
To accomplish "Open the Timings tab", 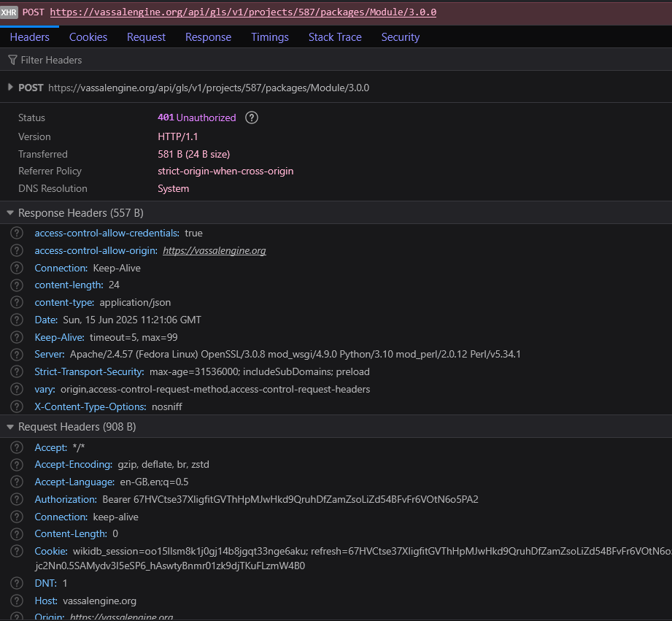I will pyautogui.click(x=270, y=37).
